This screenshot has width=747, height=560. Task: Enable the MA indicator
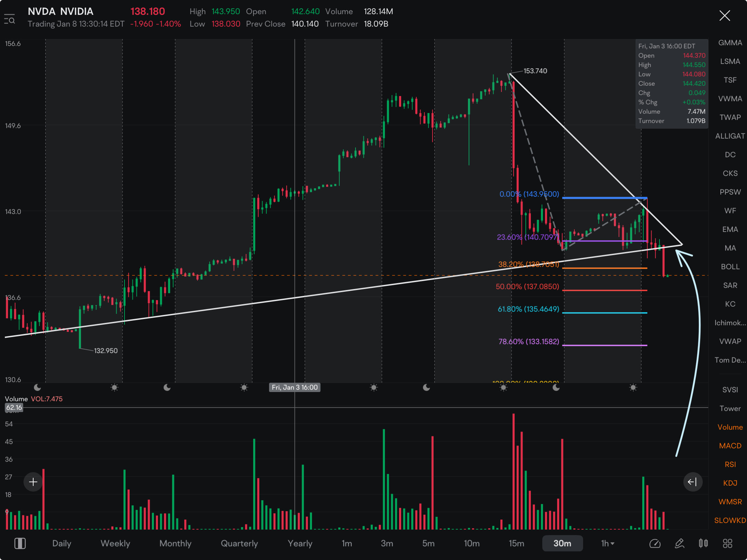(x=730, y=248)
